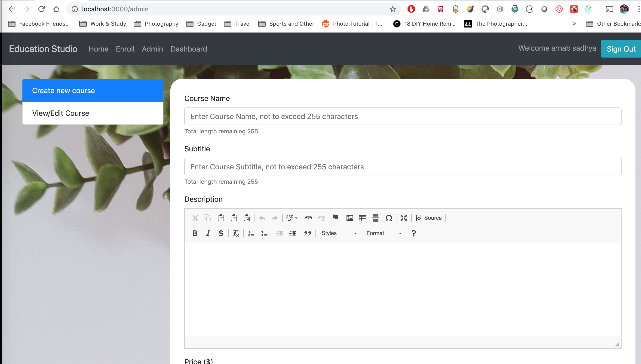Toggle bold formatting in the editor
641x364 pixels.
click(195, 233)
